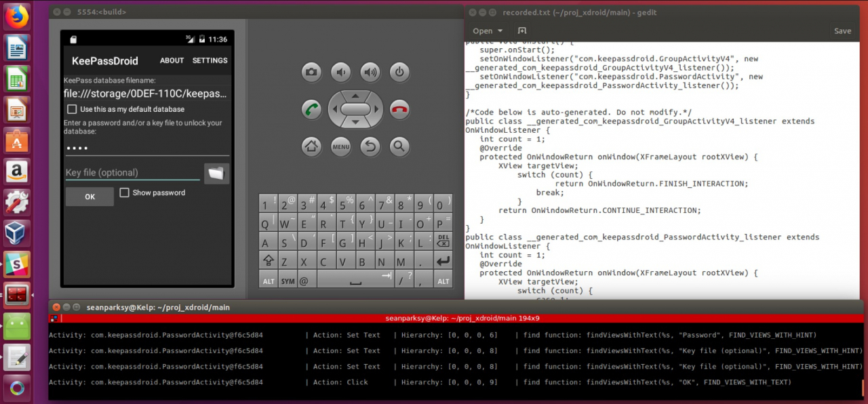The width and height of the screenshot is (868, 404).
Task: Focus the password input field
Action: pos(146,148)
